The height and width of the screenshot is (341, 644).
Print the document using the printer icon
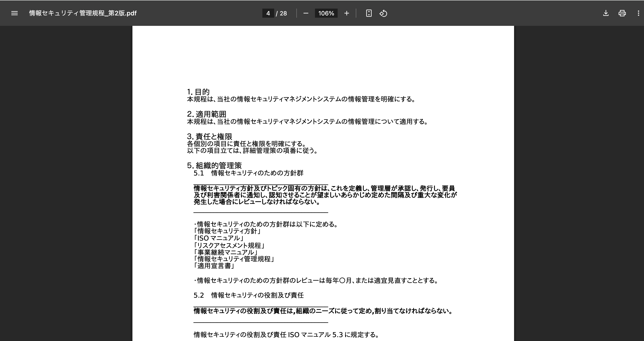point(622,13)
